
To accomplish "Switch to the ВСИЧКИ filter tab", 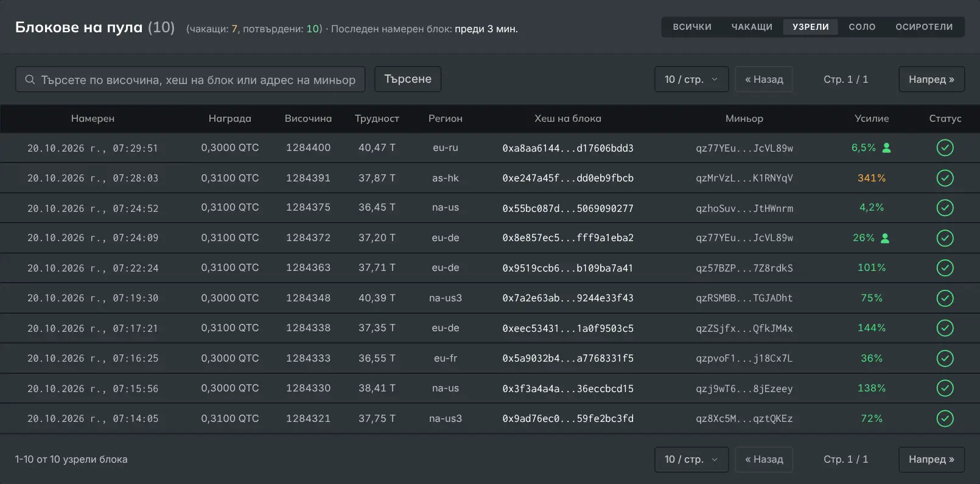I will (692, 27).
